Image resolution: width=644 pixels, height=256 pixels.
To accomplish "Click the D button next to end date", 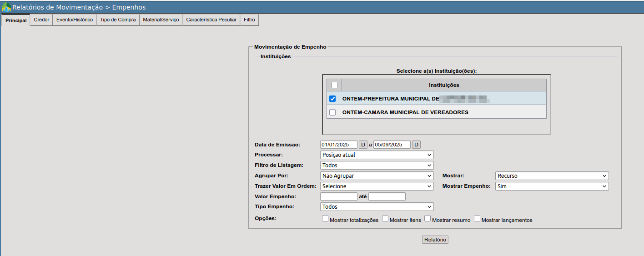I will (x=416, y=145).
